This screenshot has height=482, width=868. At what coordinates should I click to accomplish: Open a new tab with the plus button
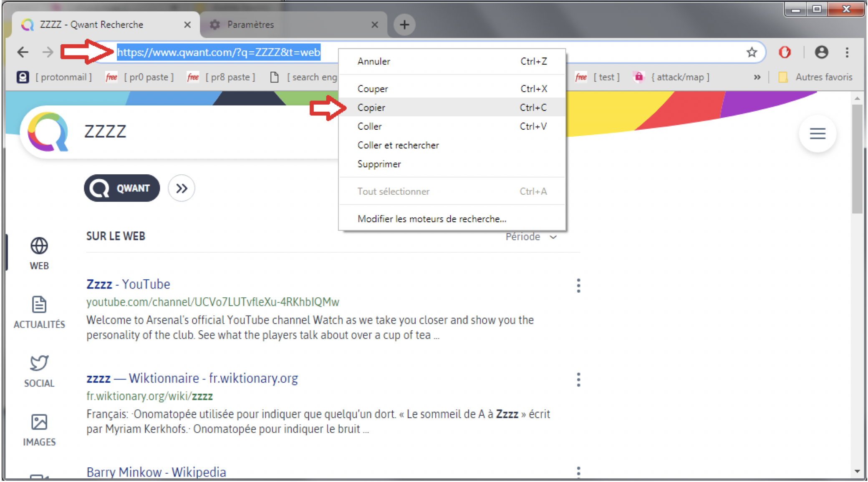click(404, 25)
